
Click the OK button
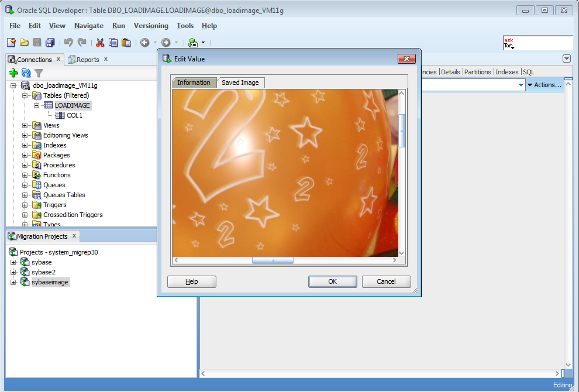pyautogui.click(x=332, y=281)
